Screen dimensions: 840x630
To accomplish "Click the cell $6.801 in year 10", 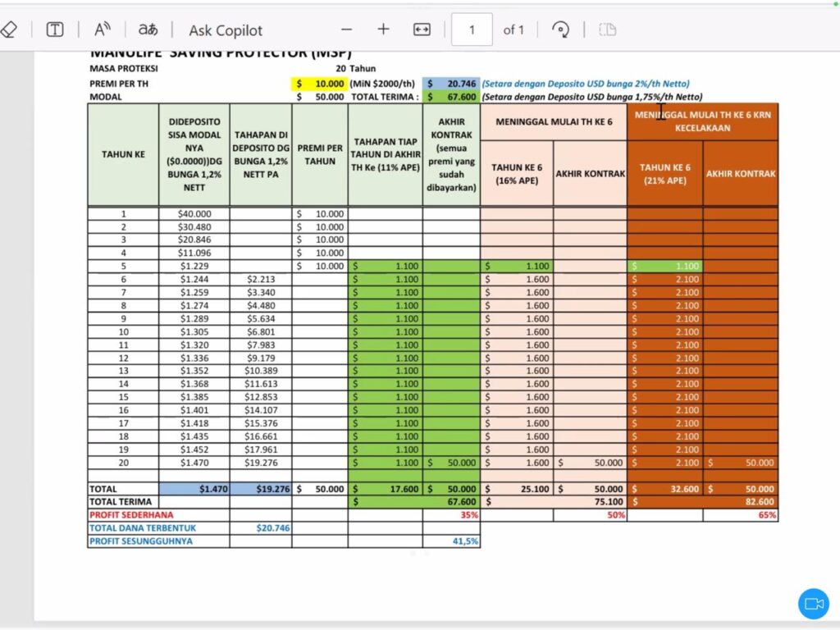I will coord(261,331).
